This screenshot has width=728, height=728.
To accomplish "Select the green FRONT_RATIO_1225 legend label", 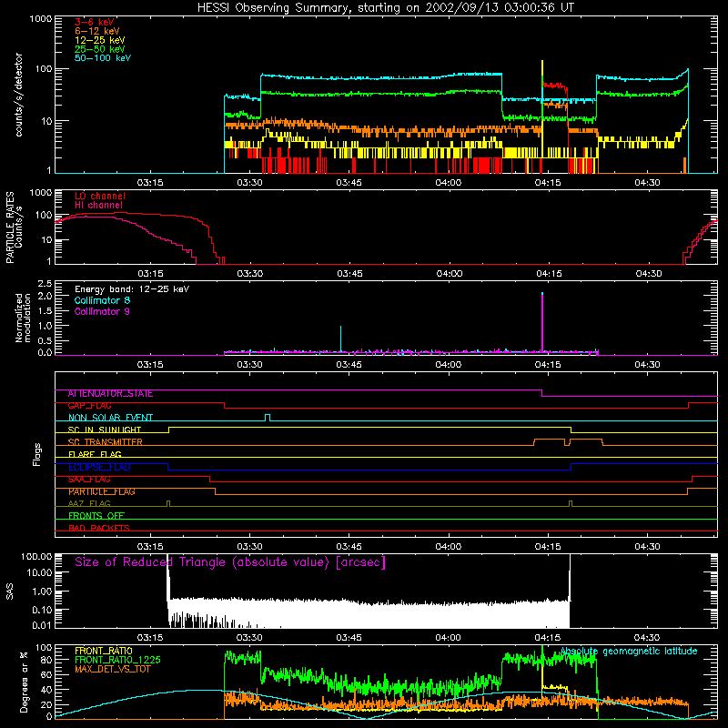I will pyautogui.click(x=117, y=660).
